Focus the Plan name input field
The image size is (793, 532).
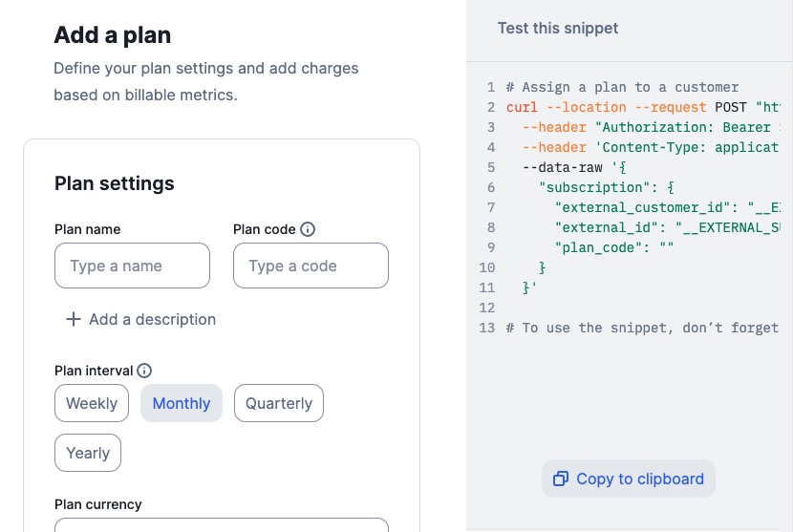(x=133, y=266)
